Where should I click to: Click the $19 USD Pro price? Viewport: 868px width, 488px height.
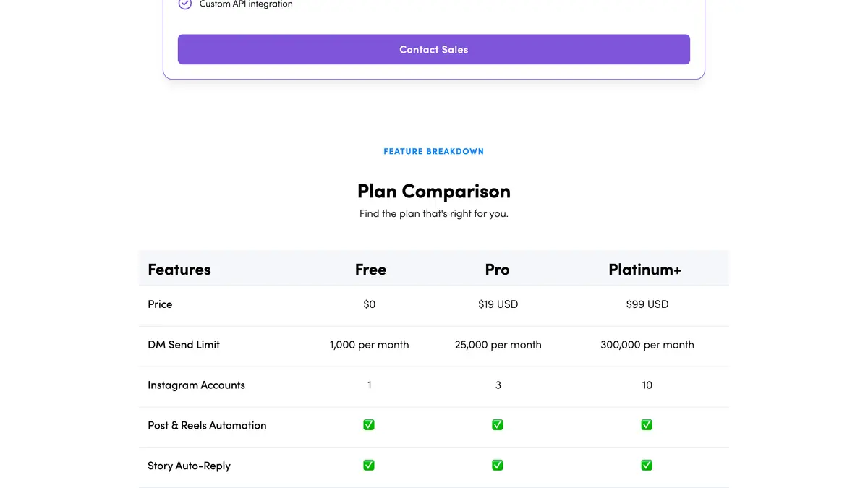[498, 304]
